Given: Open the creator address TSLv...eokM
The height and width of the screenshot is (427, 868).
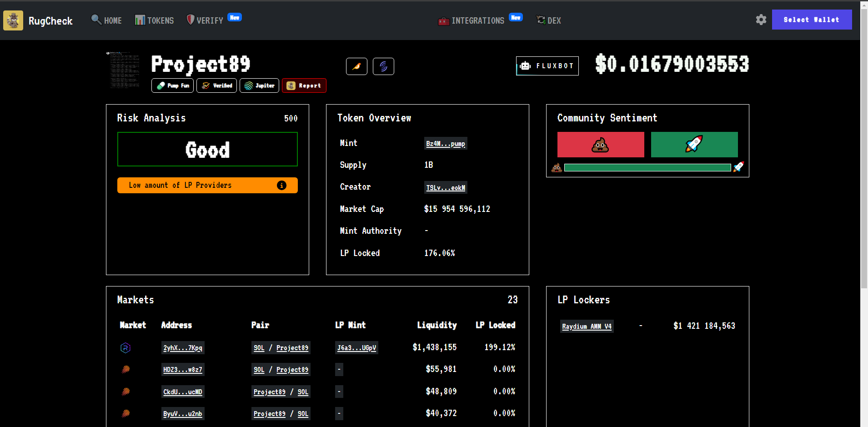Looking at the screenshot, I should click(x=446, y=187).
